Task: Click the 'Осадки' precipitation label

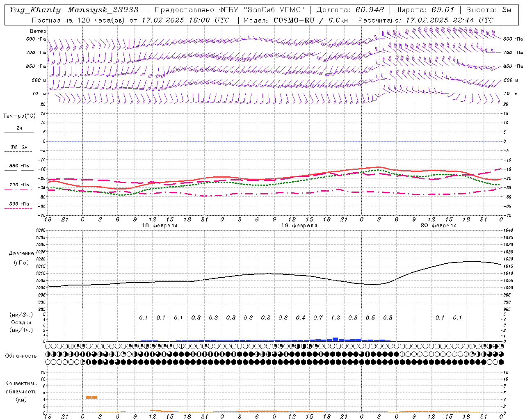Action: tap(21, 322)
